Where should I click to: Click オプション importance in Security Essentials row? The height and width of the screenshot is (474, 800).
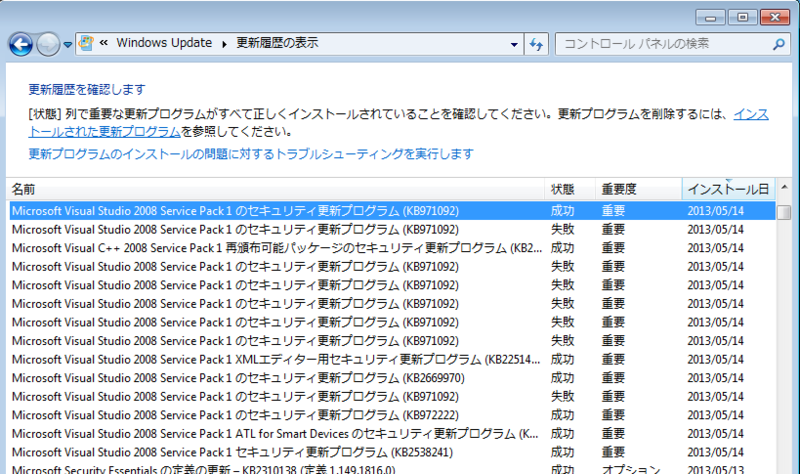[631, 469]
